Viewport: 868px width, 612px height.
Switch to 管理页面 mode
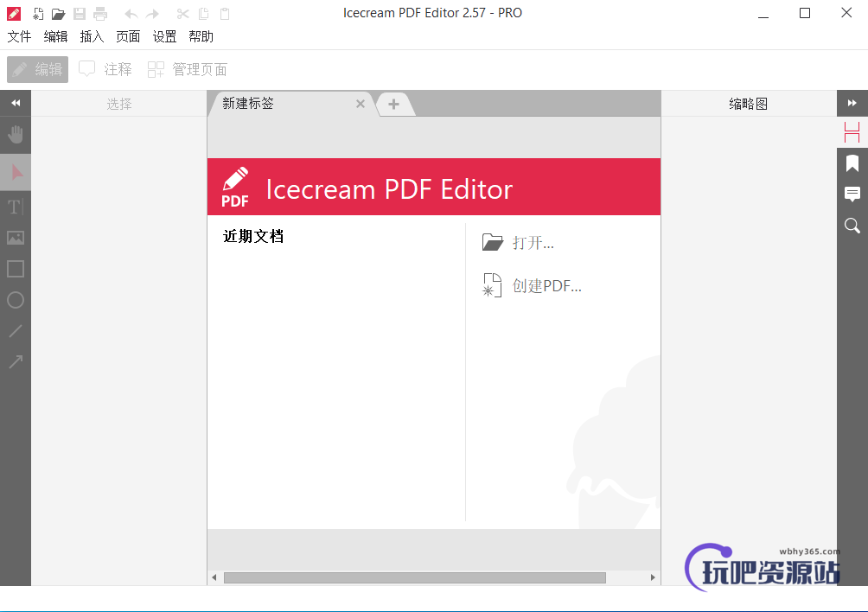coord(188,69)
